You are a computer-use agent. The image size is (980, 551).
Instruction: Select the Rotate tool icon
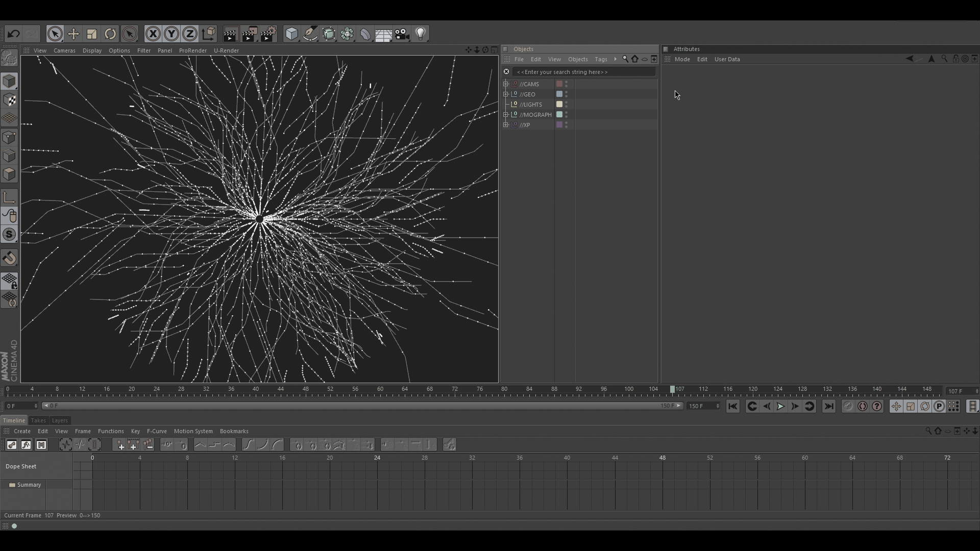pos(110,34)
